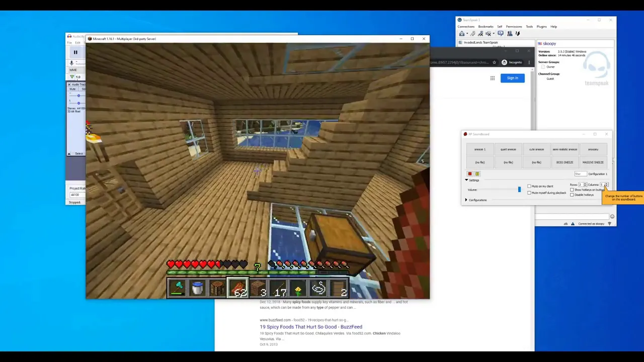Click the Audacity pause button
Viewport: 644px width, 362px height.
[x=75, y=52]
